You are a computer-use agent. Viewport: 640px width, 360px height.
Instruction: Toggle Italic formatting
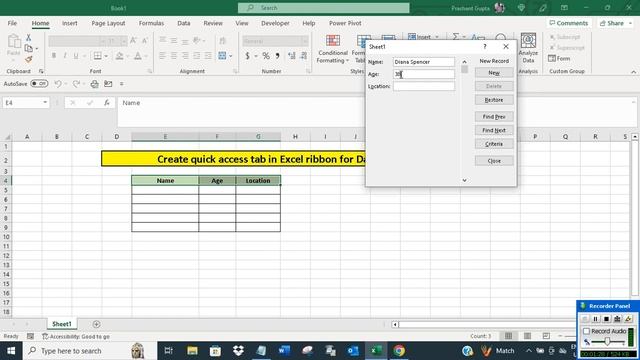point(64,56)
